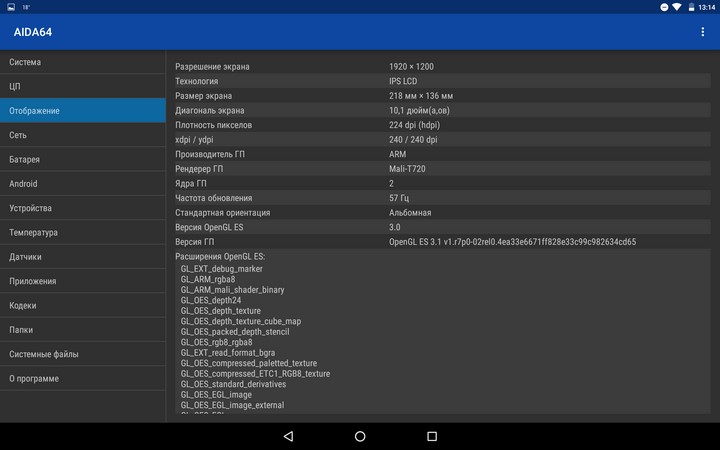Viewport: 720px width, 450px height.
Task: Select the Mali-T720 renderer value
Action: pyautogui.click(x=407, y=169)
